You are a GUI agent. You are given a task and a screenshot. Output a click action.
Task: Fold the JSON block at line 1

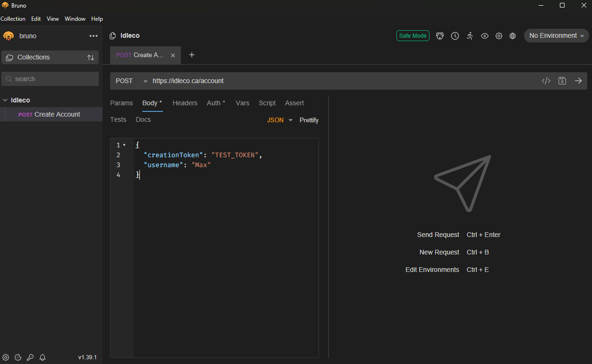point(124,145)
